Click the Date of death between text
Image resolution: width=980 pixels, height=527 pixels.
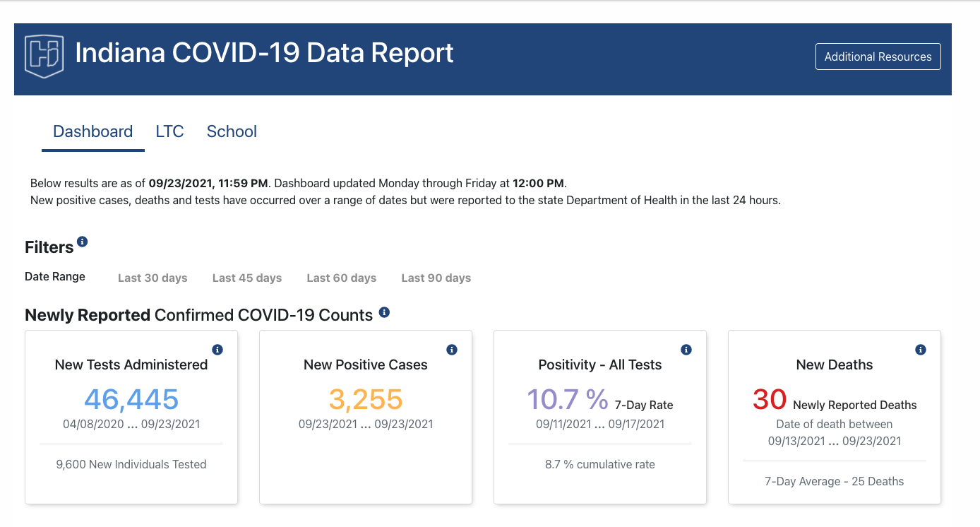835,424
